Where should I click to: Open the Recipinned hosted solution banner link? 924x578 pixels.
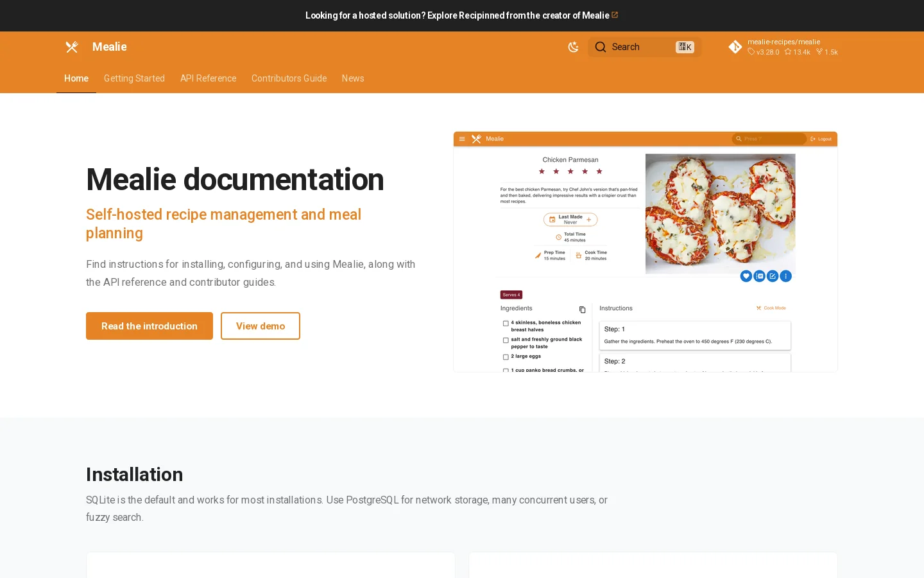462,15
